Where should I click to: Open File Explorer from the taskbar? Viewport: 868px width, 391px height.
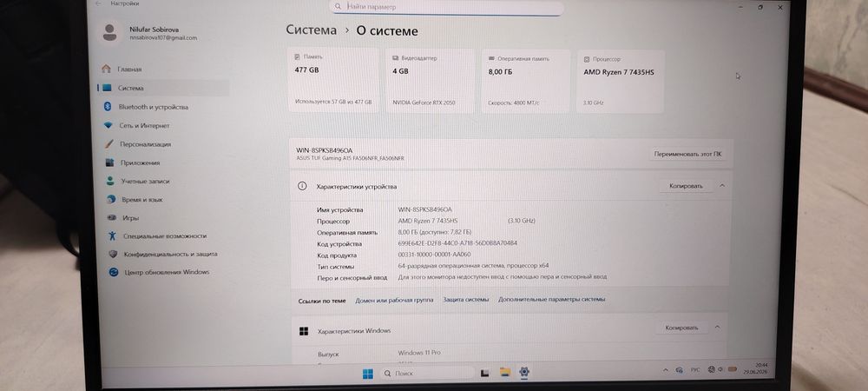pos(504,372)
